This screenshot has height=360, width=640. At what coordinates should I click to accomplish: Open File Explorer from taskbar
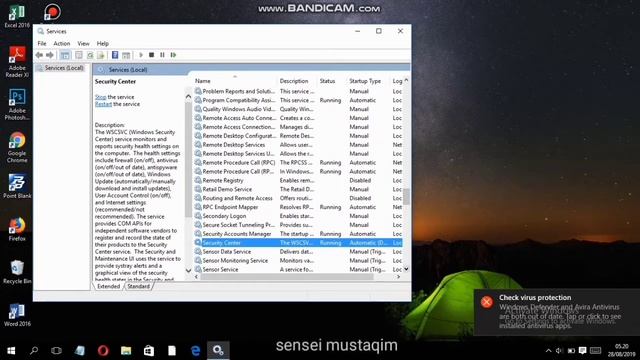point(126,351)
